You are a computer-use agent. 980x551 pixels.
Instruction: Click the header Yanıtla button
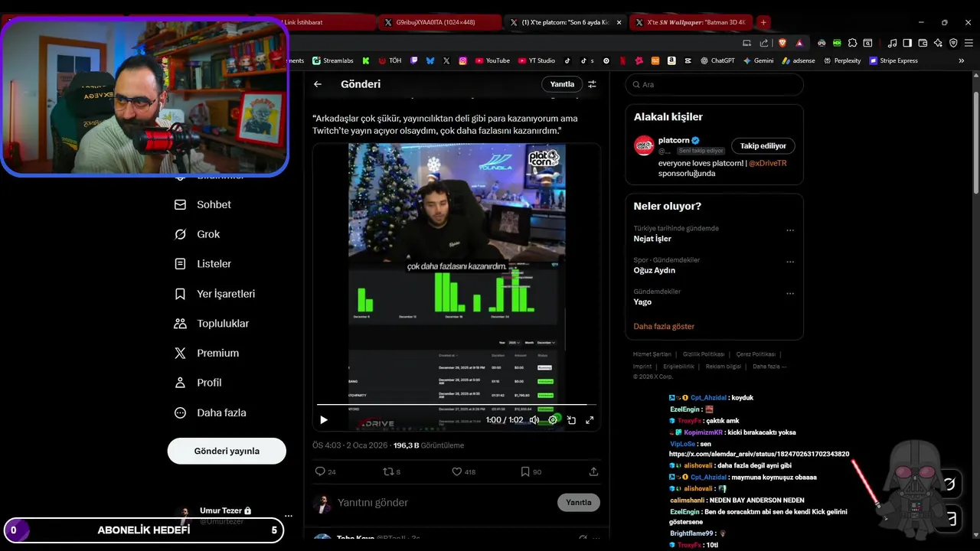point(562,84)
